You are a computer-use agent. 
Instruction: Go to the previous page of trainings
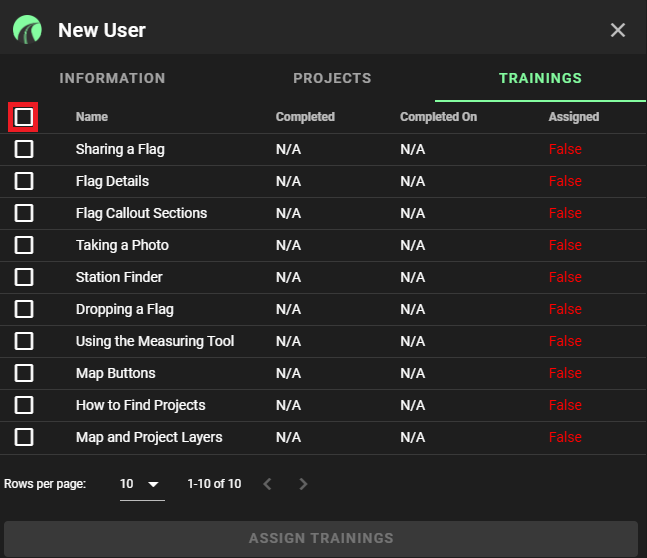pos(268,484)
